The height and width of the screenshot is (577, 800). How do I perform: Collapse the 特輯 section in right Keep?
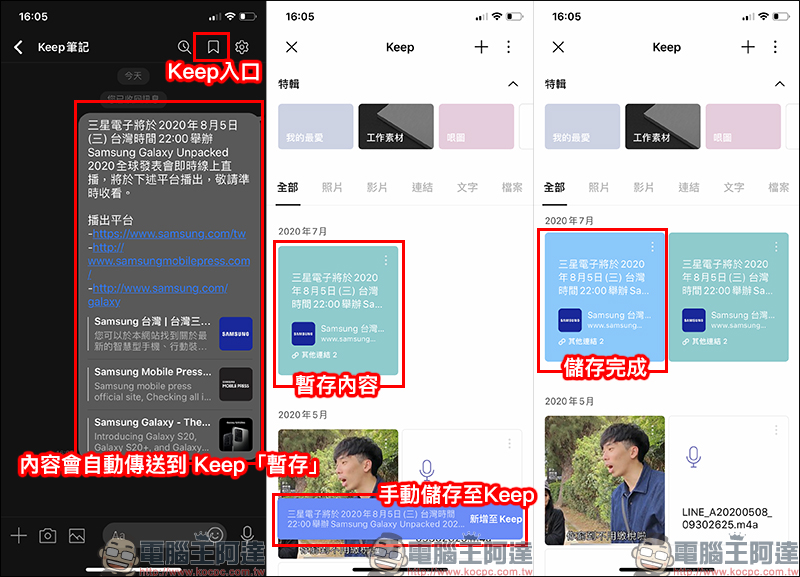[780, 84]
